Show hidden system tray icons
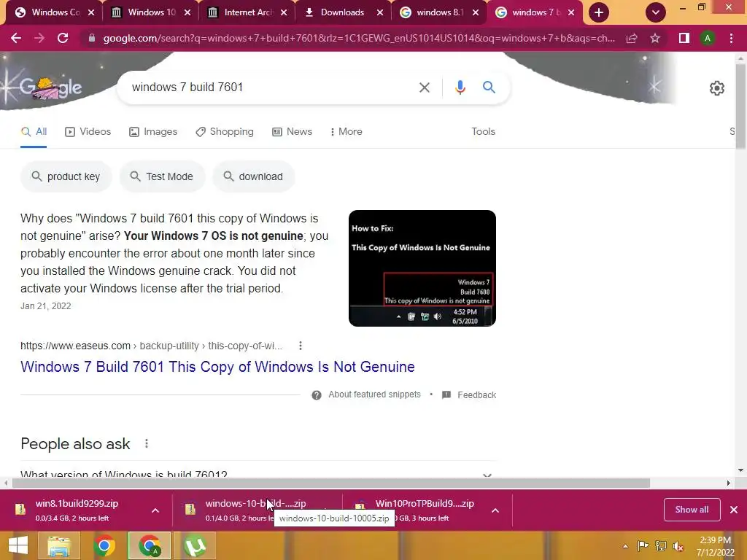 coord(625,546)
